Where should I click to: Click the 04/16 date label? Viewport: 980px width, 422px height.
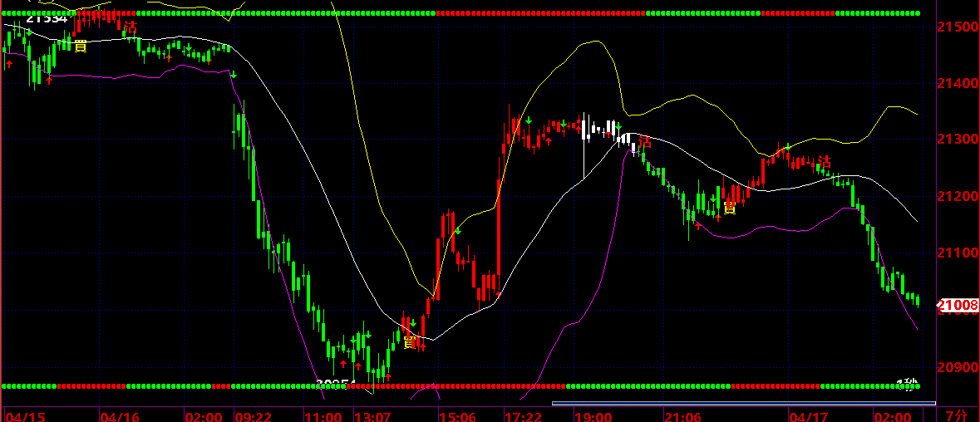point(120,416)
